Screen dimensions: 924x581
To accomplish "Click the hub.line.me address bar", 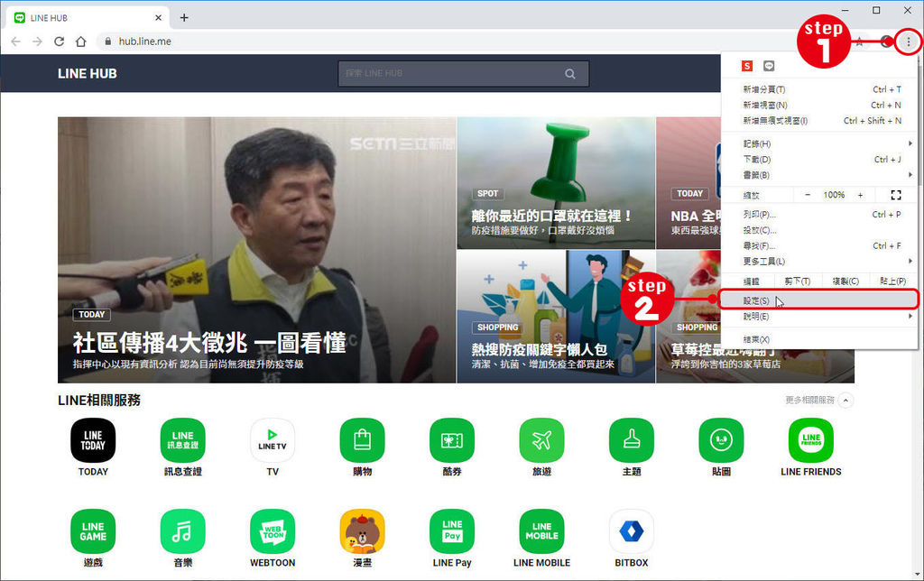I will pyautogui.click(x=471, y=41).
